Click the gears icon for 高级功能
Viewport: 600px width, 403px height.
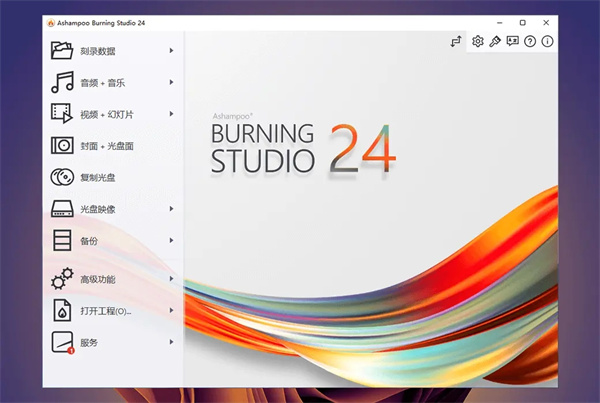point(62,279)
